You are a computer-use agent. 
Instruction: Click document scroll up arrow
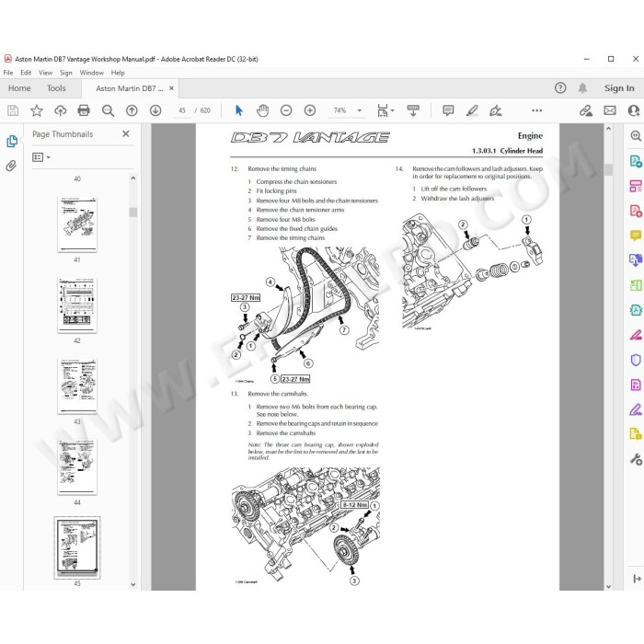click(x=609, y=129)
